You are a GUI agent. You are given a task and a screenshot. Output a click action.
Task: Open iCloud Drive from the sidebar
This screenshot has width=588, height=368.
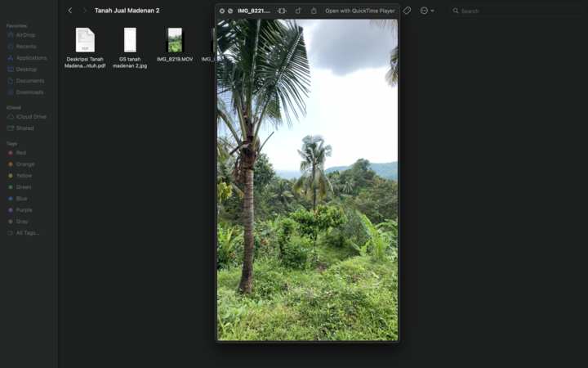(31, 117)
